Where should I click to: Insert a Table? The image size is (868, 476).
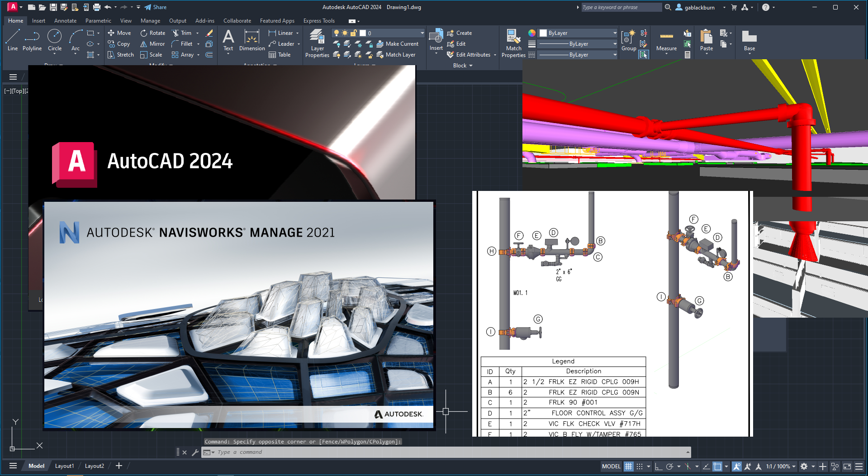pos(280,54)
